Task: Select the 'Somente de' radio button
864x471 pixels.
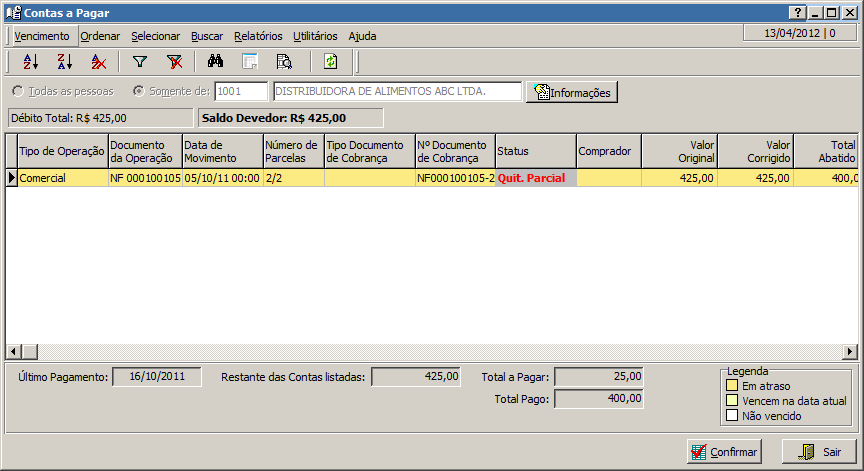Action: (x=138, y=91)
